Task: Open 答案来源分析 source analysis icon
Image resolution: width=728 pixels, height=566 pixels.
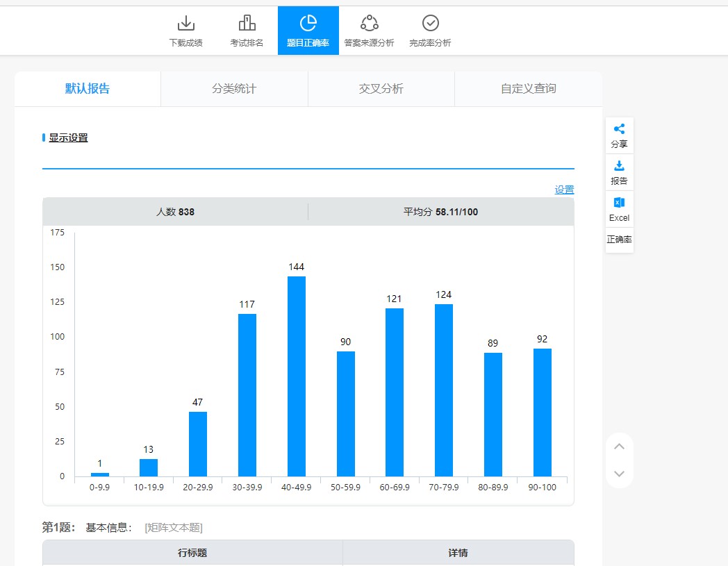Action: (369, 24)
